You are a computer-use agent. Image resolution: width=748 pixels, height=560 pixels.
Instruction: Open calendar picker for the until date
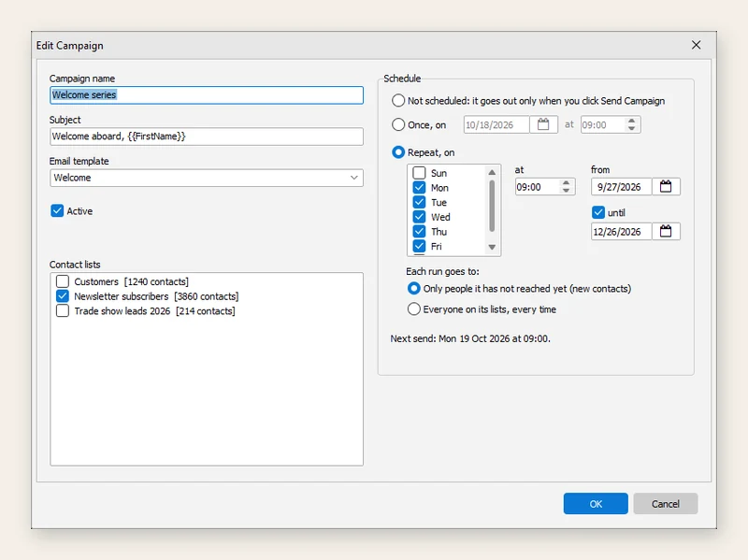pyautogui.click(x=666, y=231)
